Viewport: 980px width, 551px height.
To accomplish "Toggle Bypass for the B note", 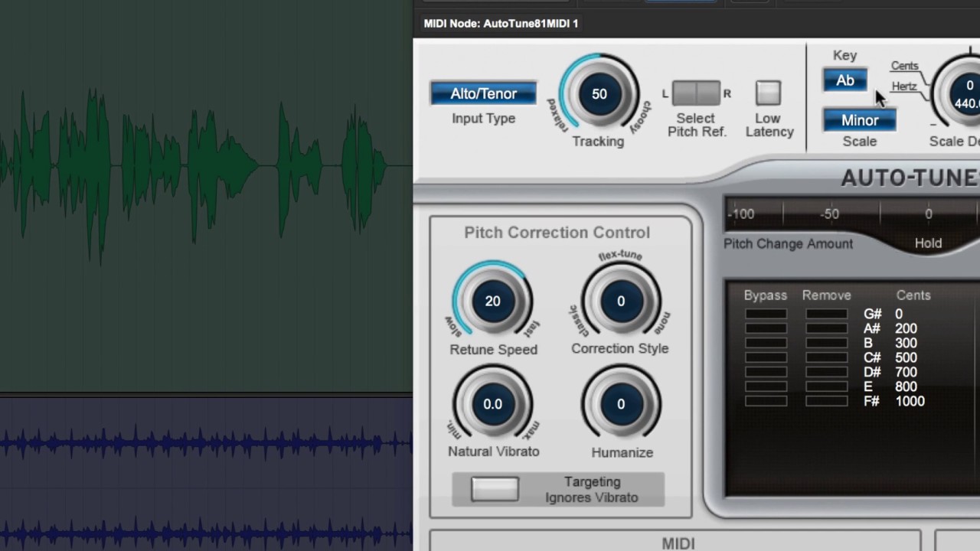I will click(x=766, y=343).
